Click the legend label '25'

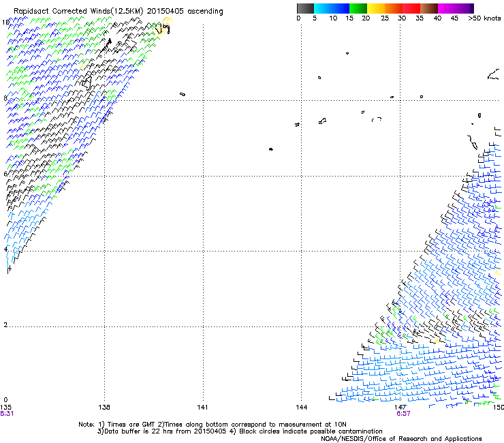[x=385, y=18]
